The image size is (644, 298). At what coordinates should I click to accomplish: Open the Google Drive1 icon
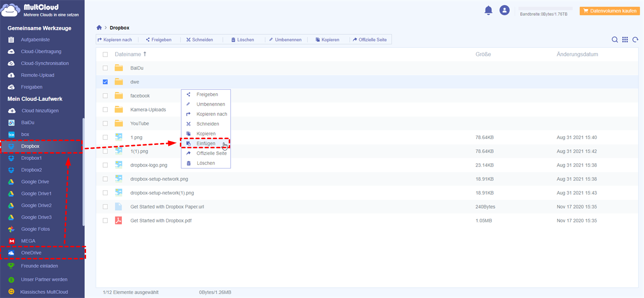click(12, 194)
